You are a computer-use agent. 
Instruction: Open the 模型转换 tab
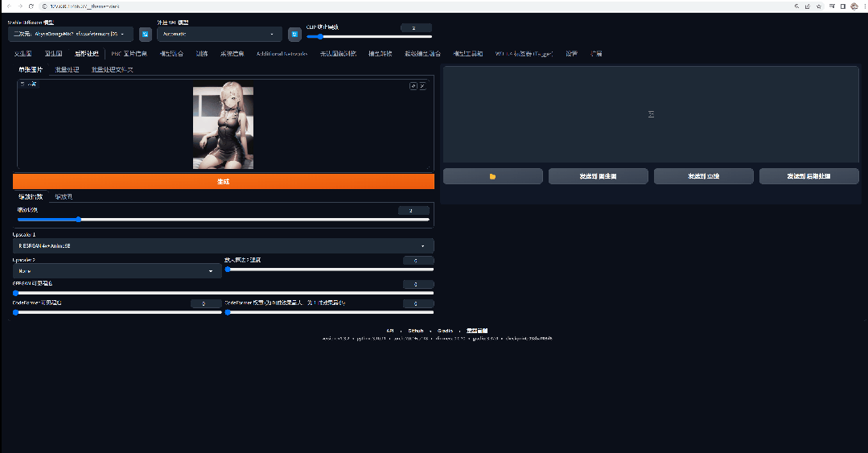381,54
